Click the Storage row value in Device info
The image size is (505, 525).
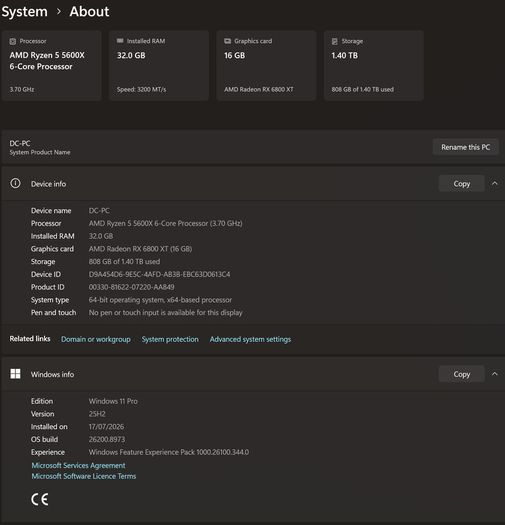click(x=124, y=261)
